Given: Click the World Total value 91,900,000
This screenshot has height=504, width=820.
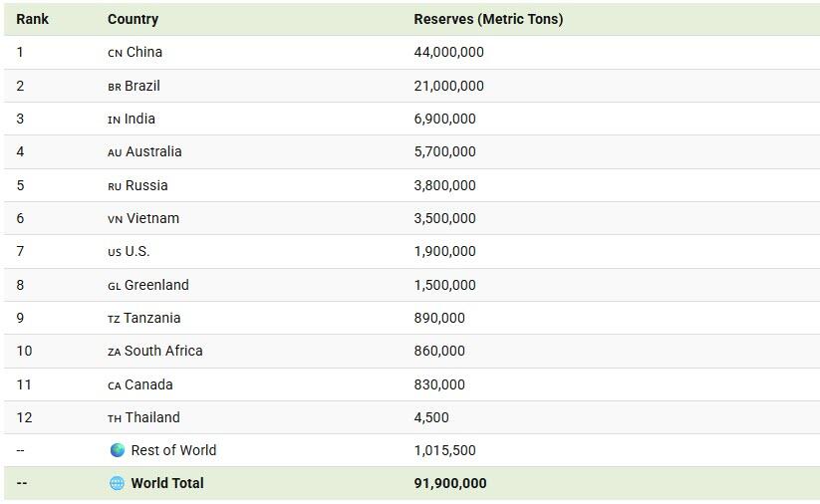Looking at the screenshot, I should point(450,483).
